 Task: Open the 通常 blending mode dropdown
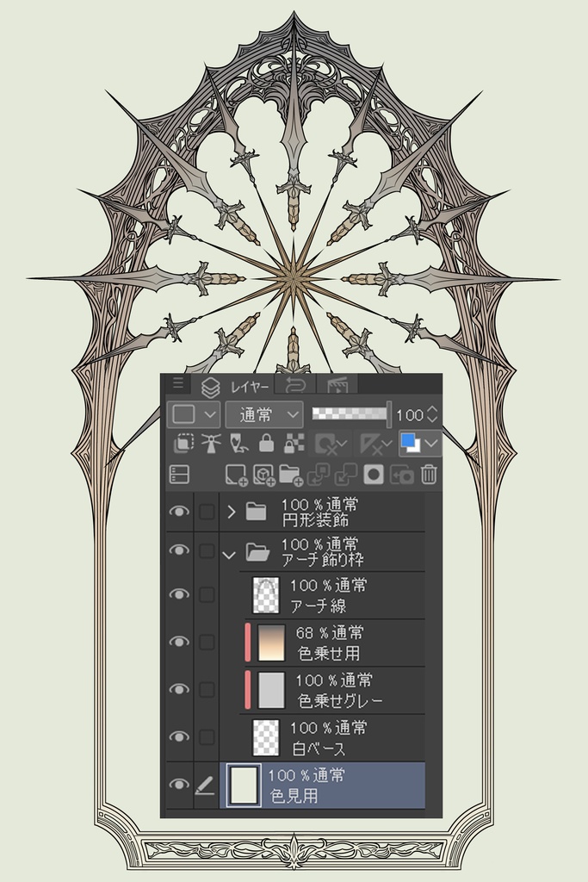tap(264, 415)
